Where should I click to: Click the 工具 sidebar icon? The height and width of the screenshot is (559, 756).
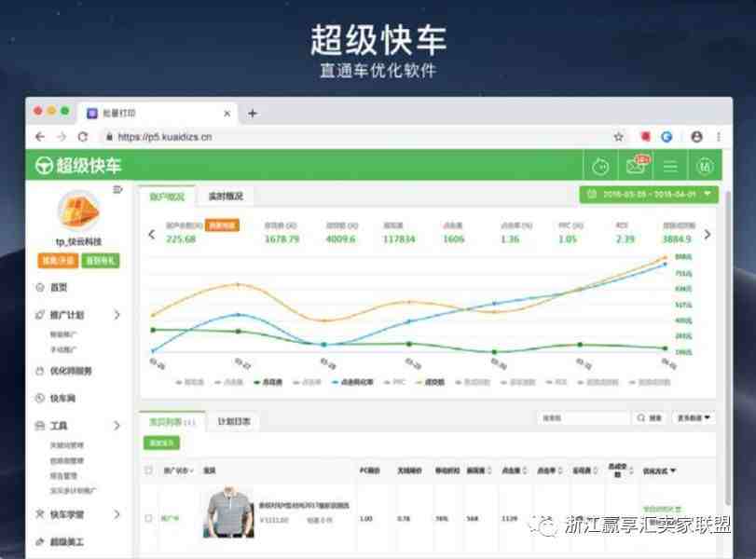[40, 426]
